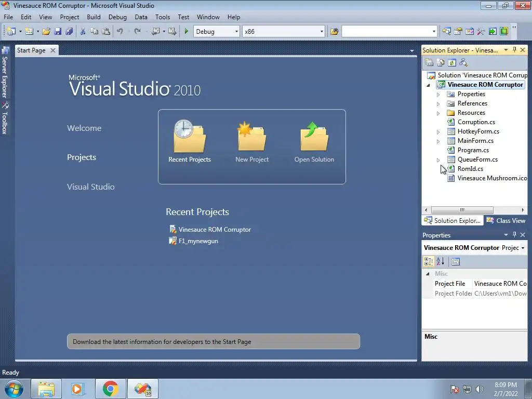This screenshot has height=399, width=532.
Task: Select the Welcome section on Start Page
Action: [84, 128]
